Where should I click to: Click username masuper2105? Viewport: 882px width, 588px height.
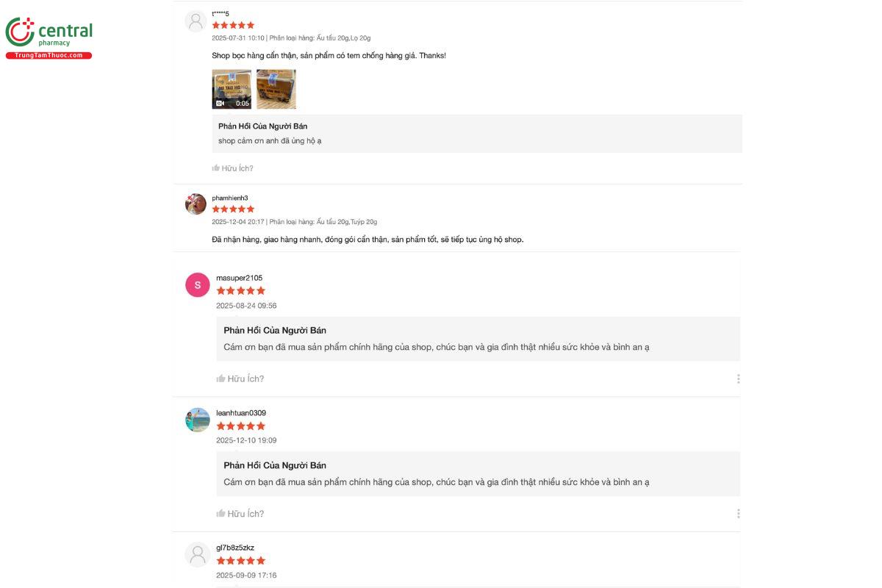tap(239, 278)
